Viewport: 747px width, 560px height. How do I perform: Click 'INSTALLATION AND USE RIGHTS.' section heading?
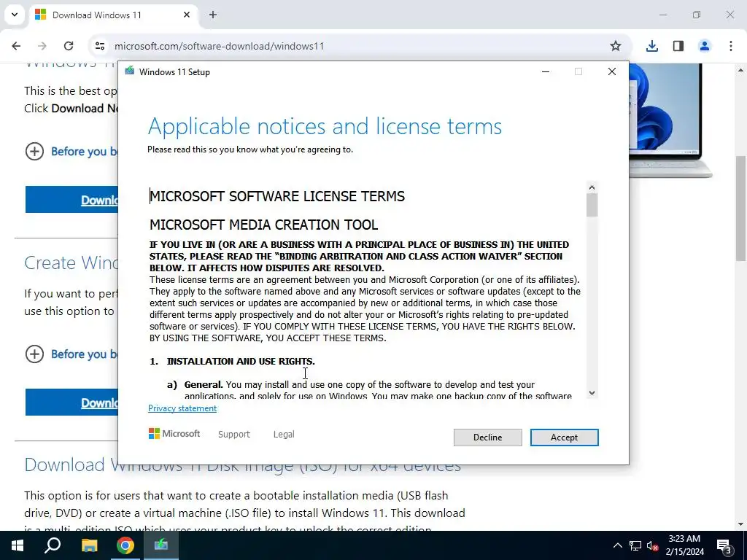(x=241, y=362)
